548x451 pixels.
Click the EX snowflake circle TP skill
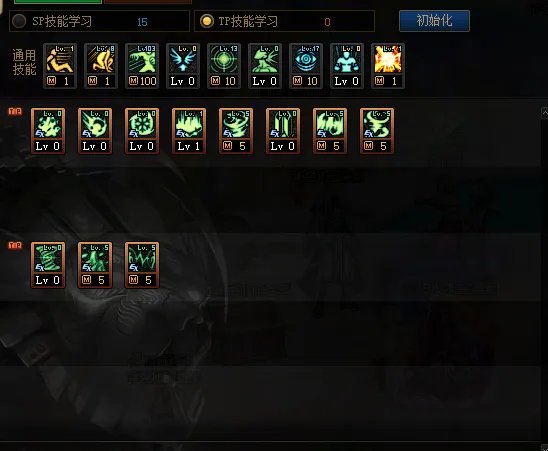coord(142,131)
